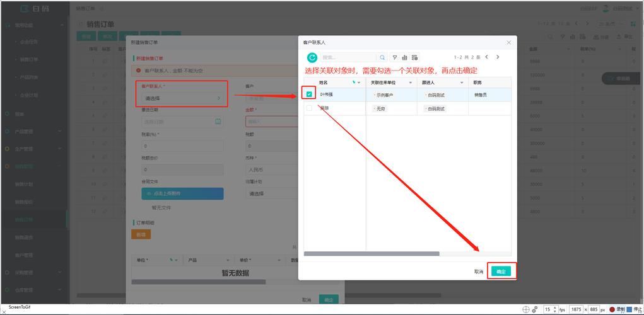This screenshot has height=315, width=644.
Task: Open the 单位 column dropdown in 订单明细
Action: [177, 260]
